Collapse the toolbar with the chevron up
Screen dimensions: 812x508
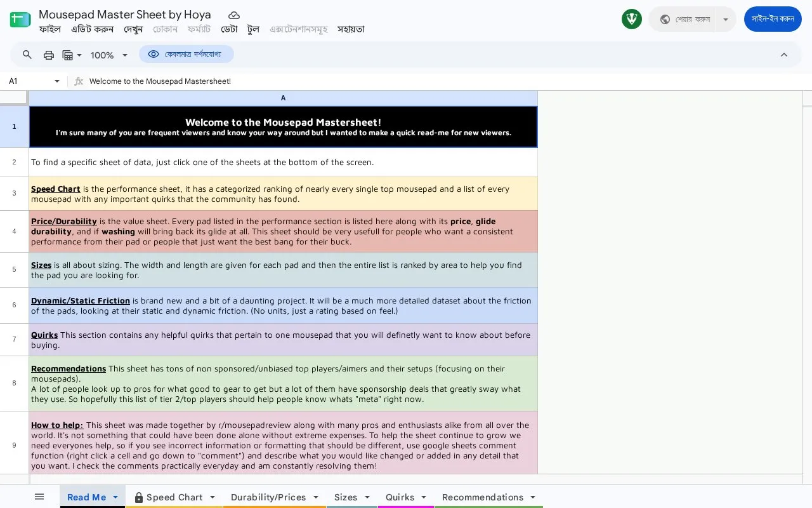pyautogui.click(x=784, y=55)
